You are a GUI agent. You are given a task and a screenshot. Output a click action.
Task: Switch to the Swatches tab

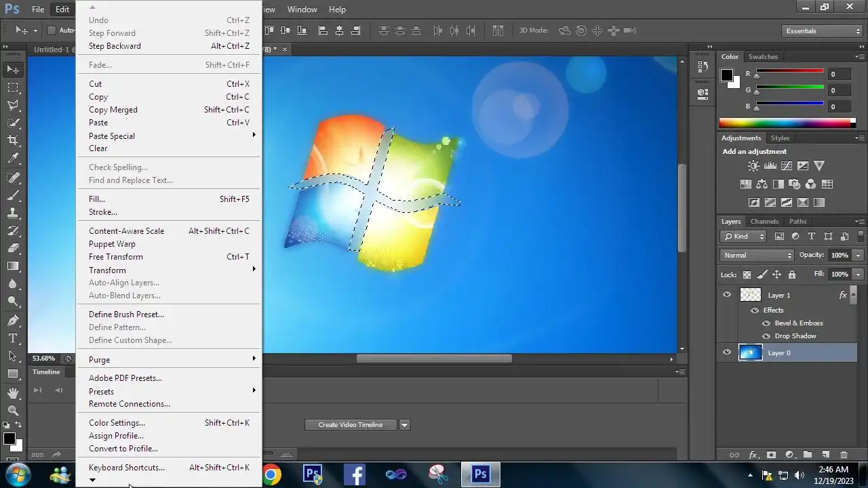(x=763, y=57)
